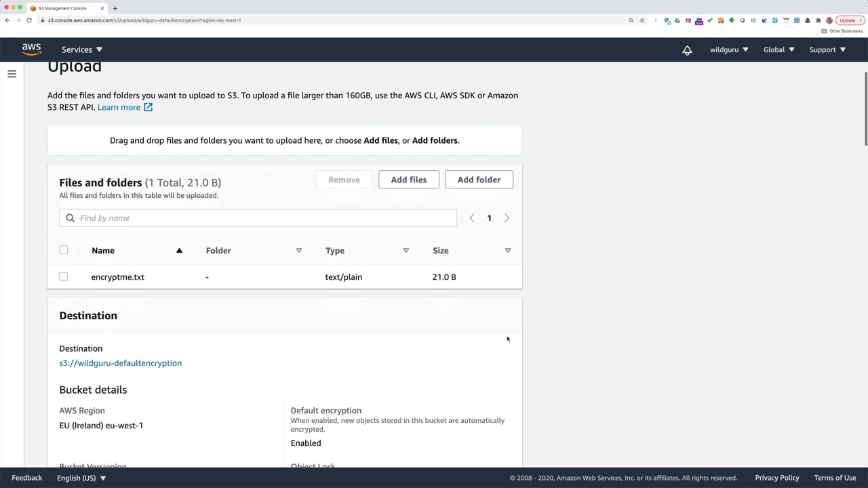Click the Default encryption Enabled value
This screenshot has height=488, width=868.
coord(306,443)
